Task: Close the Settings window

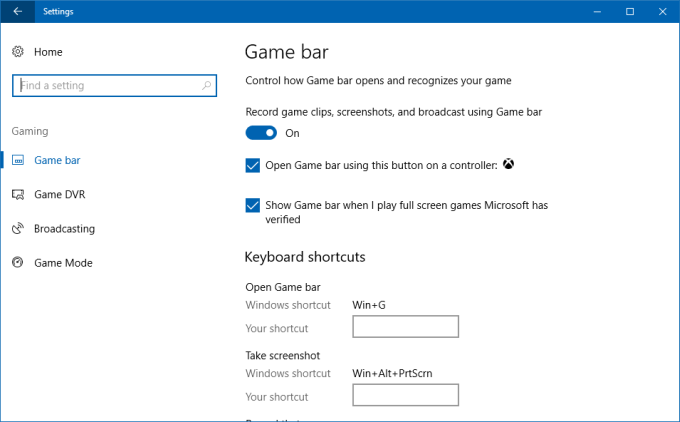Action: (x=662, y=11)
